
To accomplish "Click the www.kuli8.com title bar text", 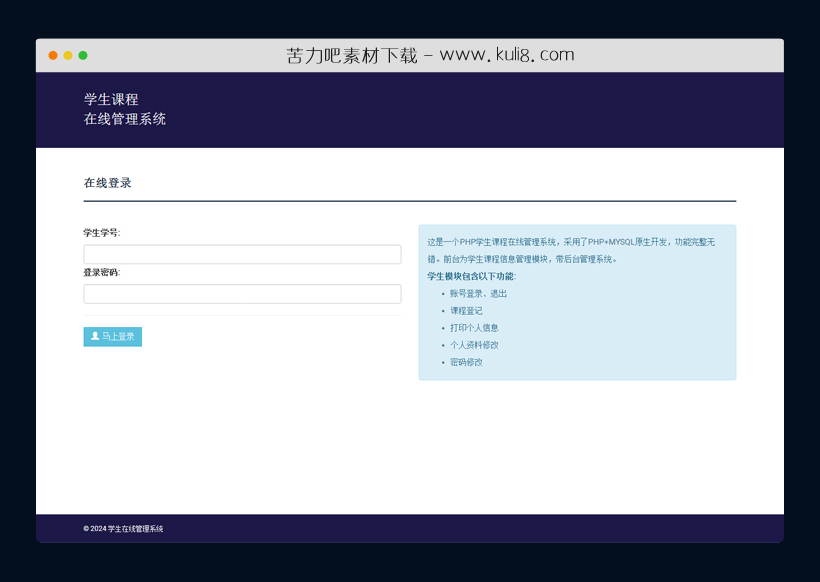I will 430,54.
